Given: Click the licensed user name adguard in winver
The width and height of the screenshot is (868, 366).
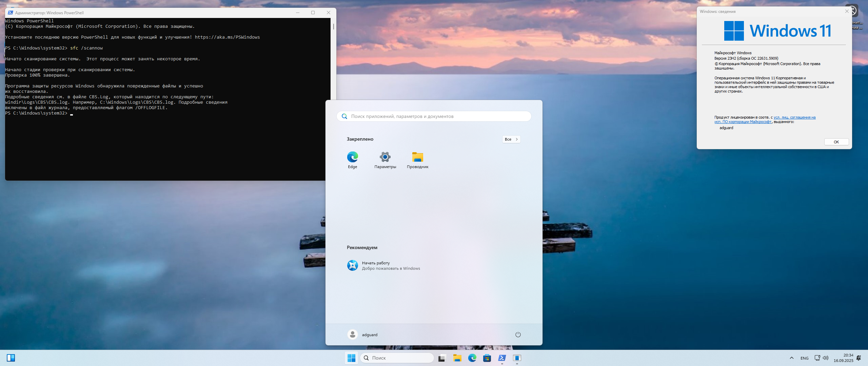Looking at the screenshot, I should [726, 128].
